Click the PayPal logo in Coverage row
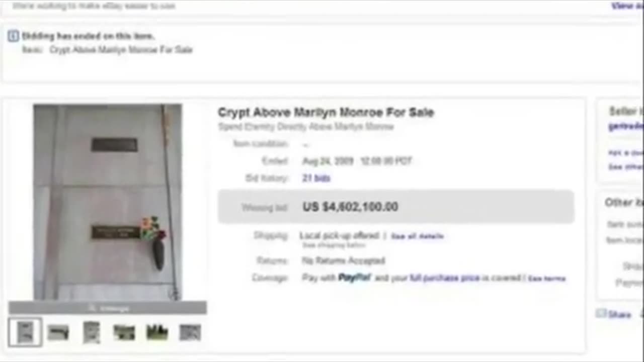 [354, 278]
